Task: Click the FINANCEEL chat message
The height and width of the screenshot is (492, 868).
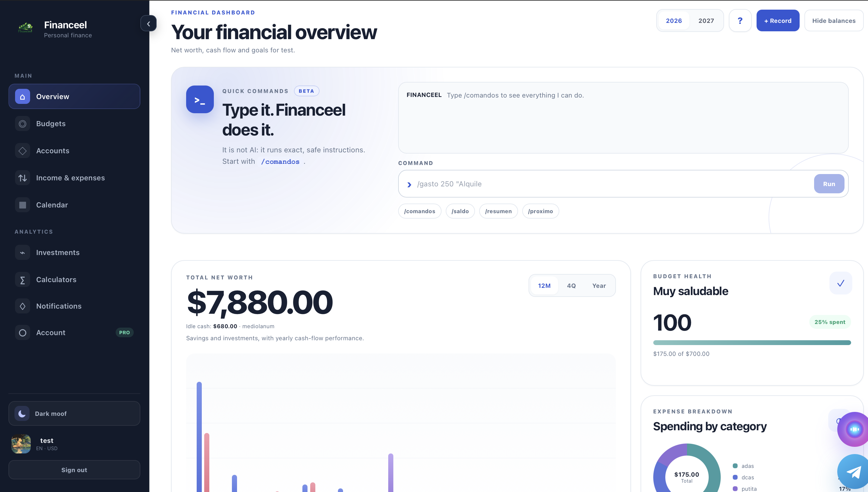Action: 495,95
